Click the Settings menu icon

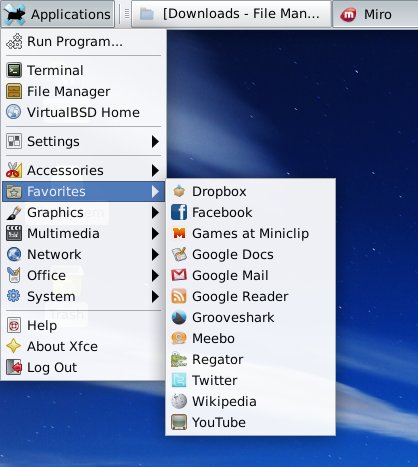click(x=14, y=141)
